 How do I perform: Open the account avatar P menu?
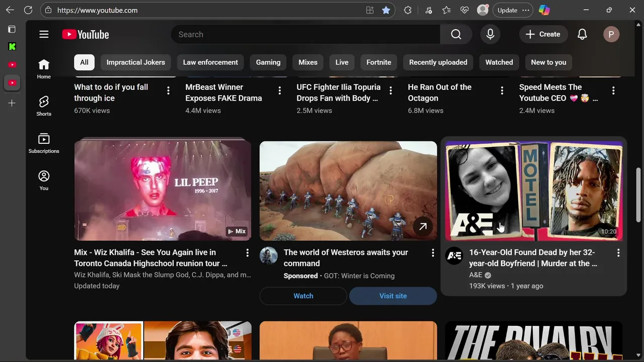point(611,34)
